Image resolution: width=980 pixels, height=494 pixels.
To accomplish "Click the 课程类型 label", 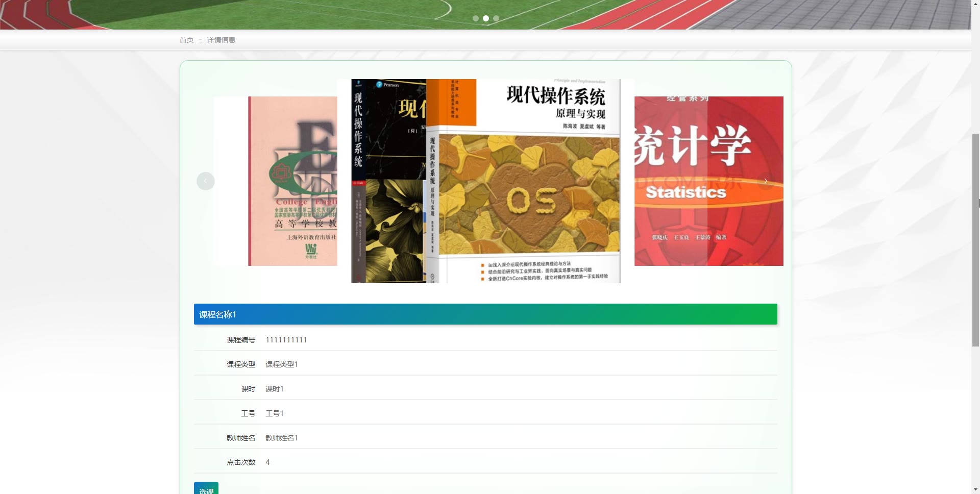I will pos(241,364).
